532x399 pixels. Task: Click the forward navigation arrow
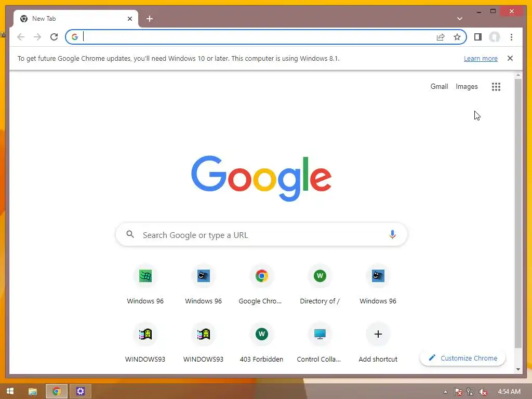(x=37, y=37)
